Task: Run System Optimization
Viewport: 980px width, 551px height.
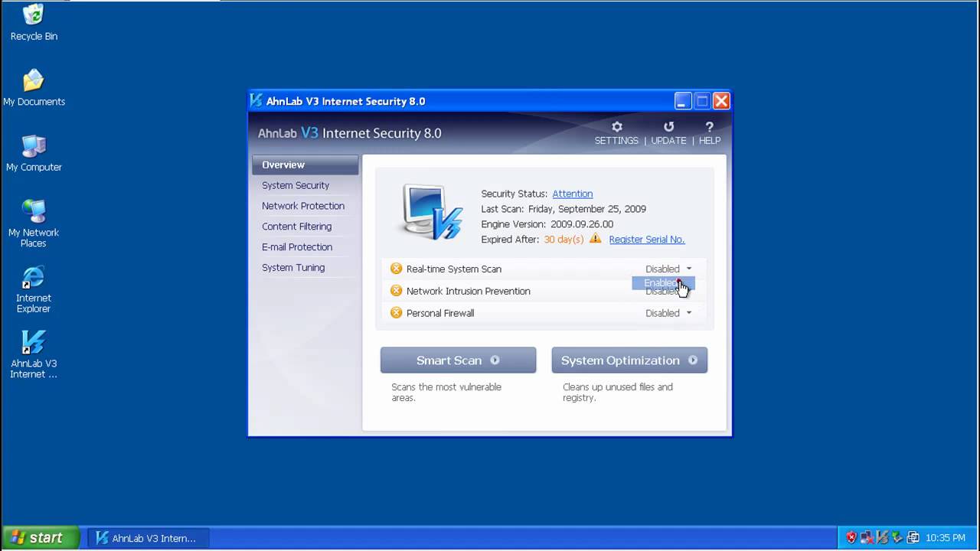Action: click(x=629, y=360)
